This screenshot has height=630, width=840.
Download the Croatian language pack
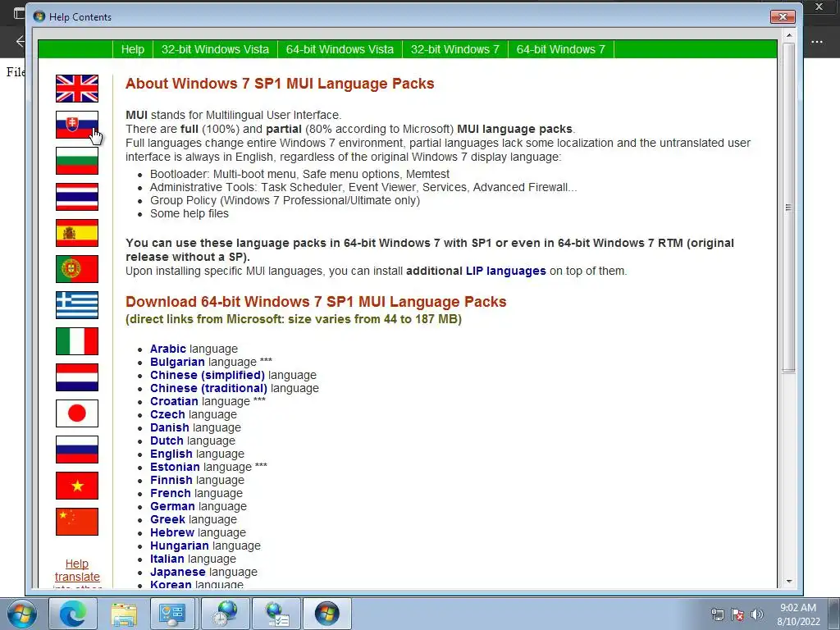(x=174, y=401)
